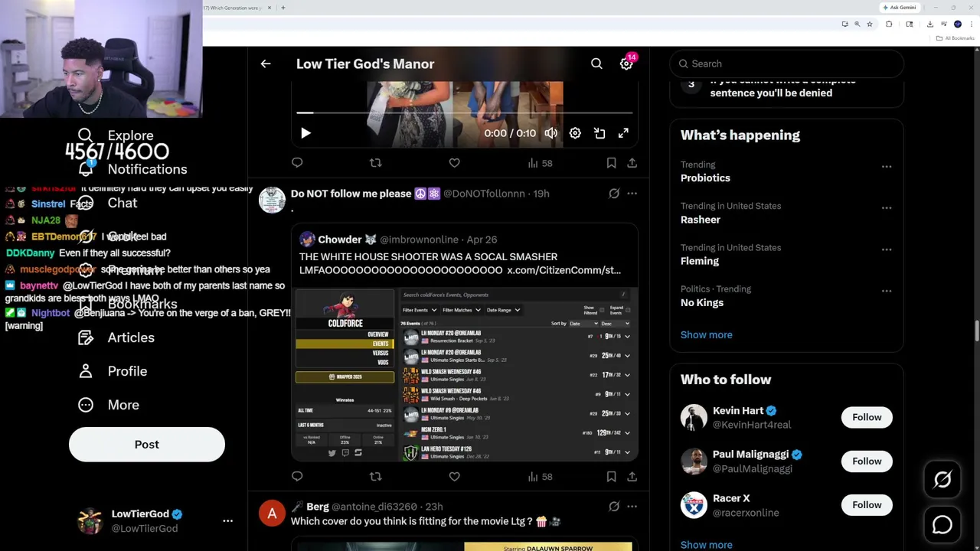Open Notifications in the sidebar
The image size is (980, 551).
click(132, 169)
